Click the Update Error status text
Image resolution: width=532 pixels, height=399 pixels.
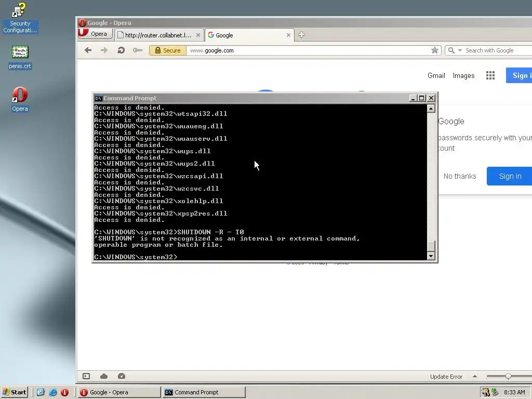pos(446,376)
